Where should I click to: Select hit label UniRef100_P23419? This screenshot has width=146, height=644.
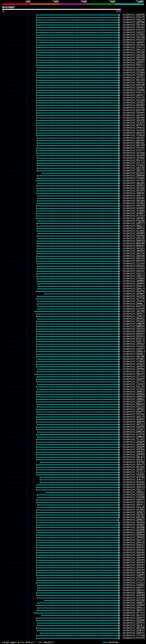click(133, 268)
